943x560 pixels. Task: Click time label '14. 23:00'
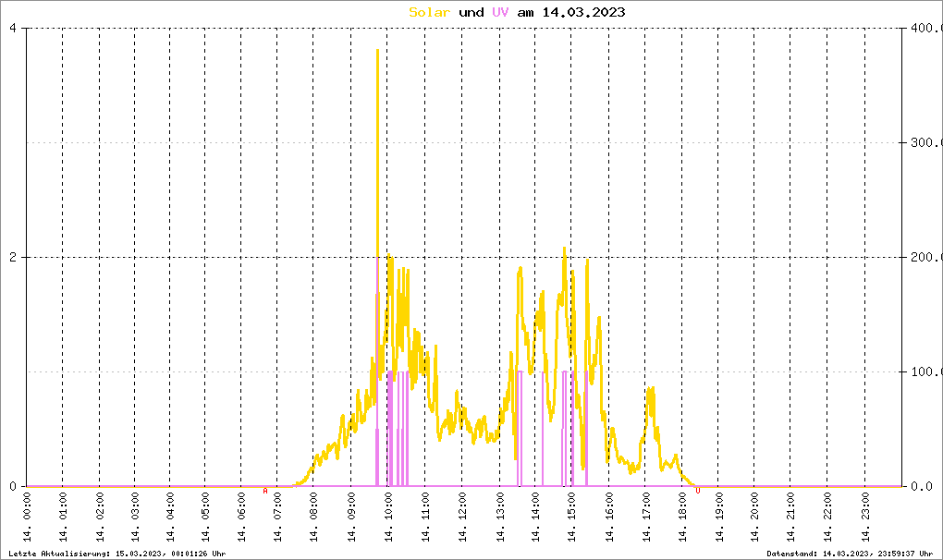click(x=865, y=517)
